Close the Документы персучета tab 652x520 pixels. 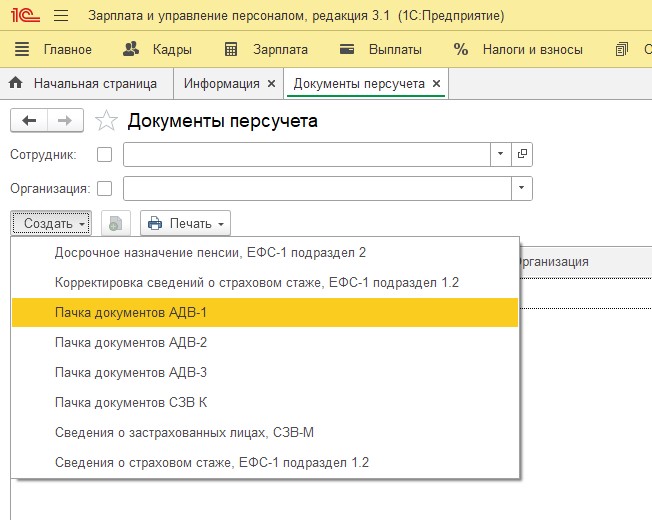[x=436, y=84]
